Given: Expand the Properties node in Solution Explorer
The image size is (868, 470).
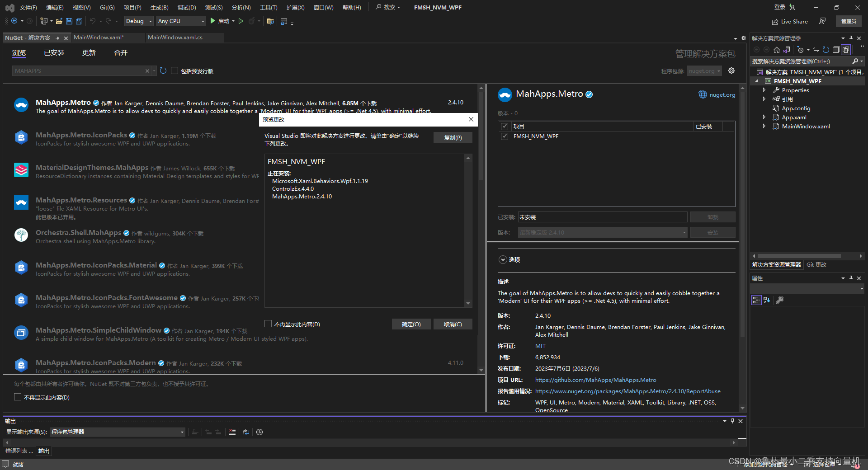Looking at the screenshot, I should pyautogui.click(x=764, y=90).
